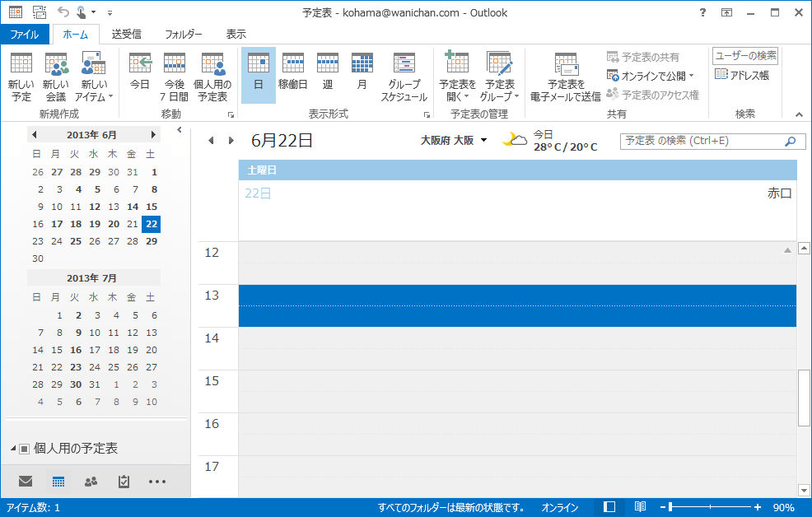Open the 予定表を開く dropdown
812x517 pixels.
pyautogui.click(x=457, y=77)
